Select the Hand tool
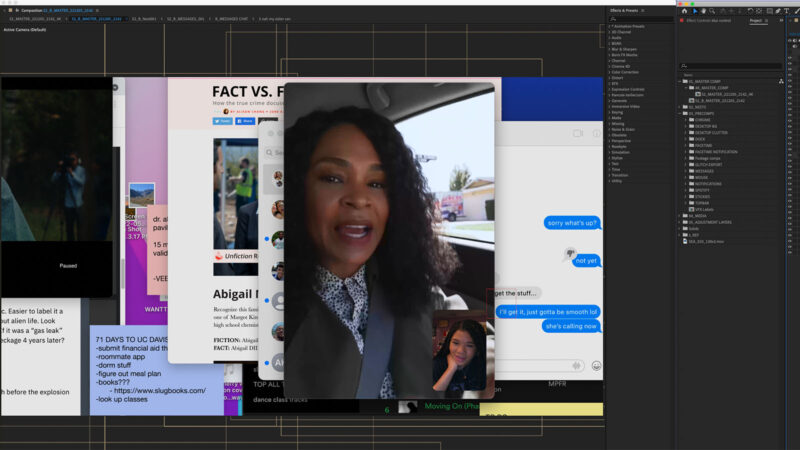Screen dimensions: 800x450 tap(703, 11)
